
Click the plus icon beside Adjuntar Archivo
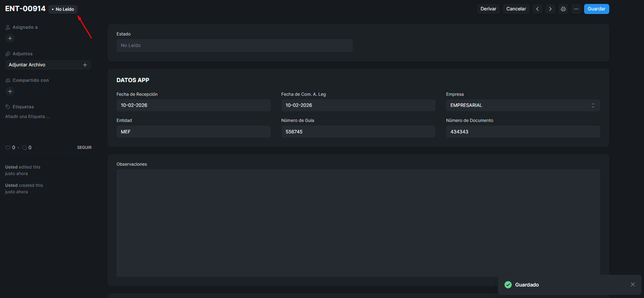[x=85, y=65]
